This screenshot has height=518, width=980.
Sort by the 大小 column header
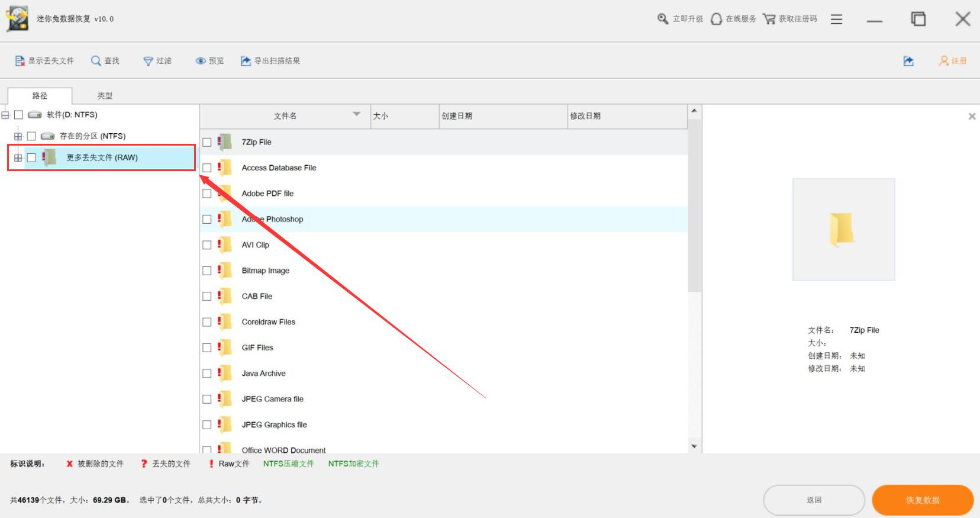405,116
